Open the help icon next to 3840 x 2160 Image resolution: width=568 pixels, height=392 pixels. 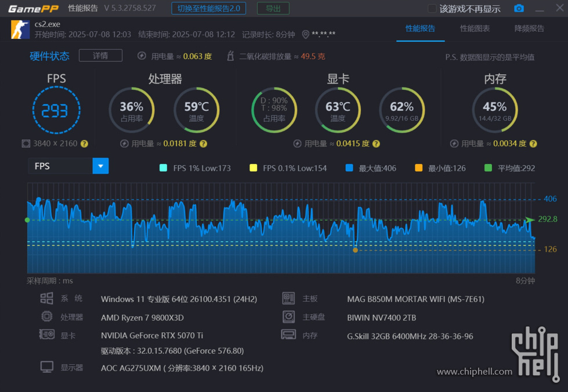coord(84,144)
